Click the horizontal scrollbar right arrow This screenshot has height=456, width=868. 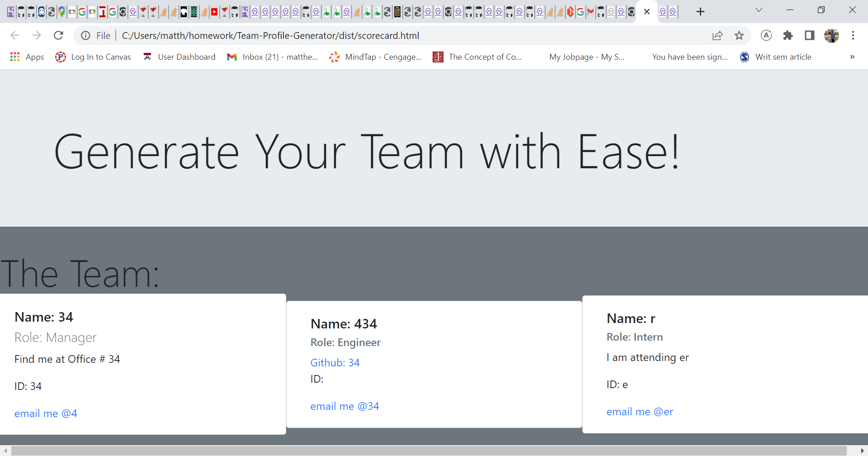862,450
